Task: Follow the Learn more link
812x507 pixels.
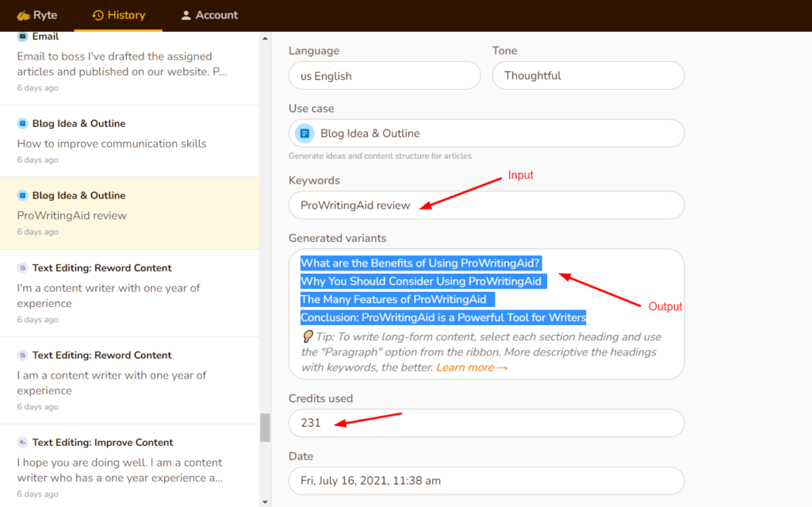Action: [471, 368]
